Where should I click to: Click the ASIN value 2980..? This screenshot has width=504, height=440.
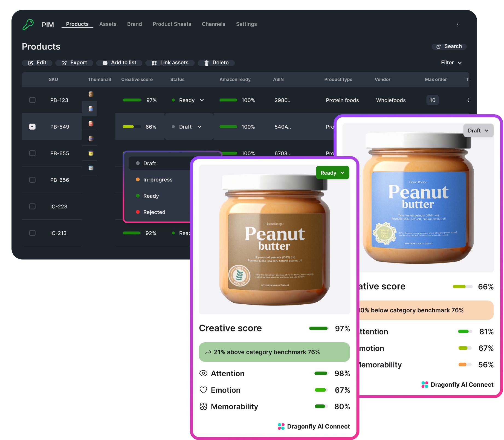[282, 100]
